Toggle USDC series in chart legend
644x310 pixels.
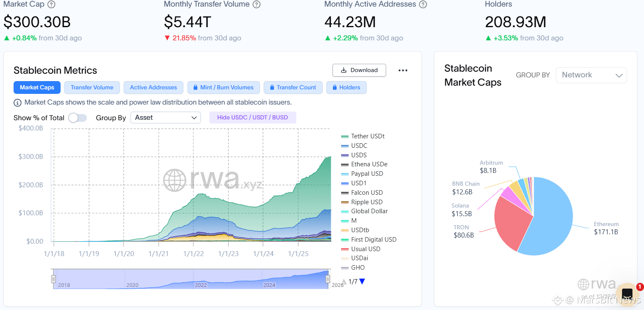tap(354, 146)
